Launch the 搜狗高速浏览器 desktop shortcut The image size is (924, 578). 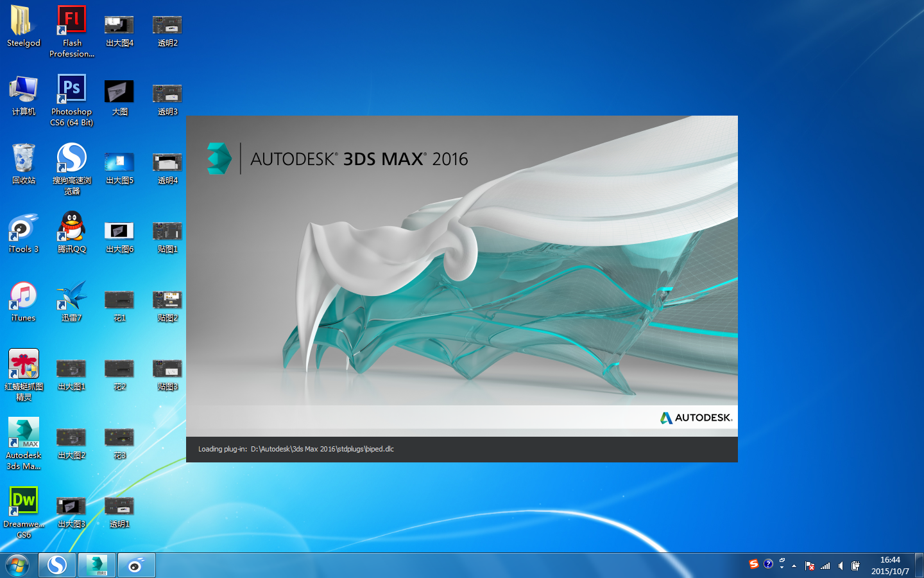[x=72, y=168]
